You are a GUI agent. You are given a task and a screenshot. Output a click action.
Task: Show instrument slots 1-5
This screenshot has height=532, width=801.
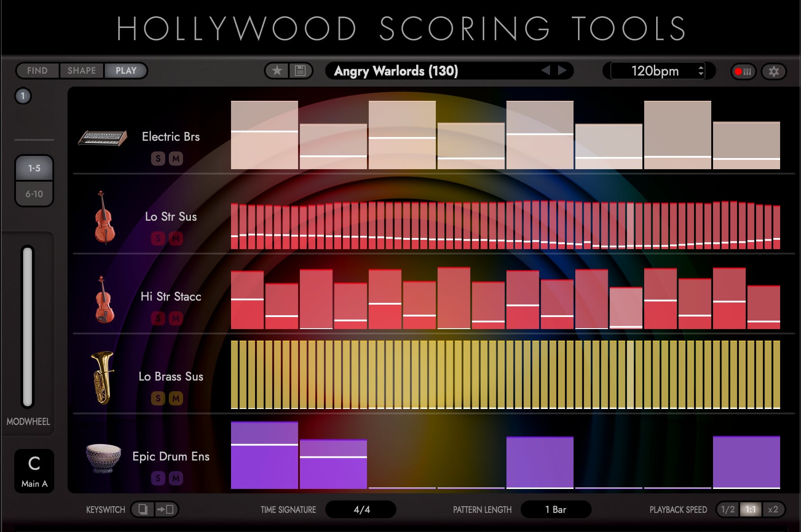pyautogui.click(x=34, y=168)
